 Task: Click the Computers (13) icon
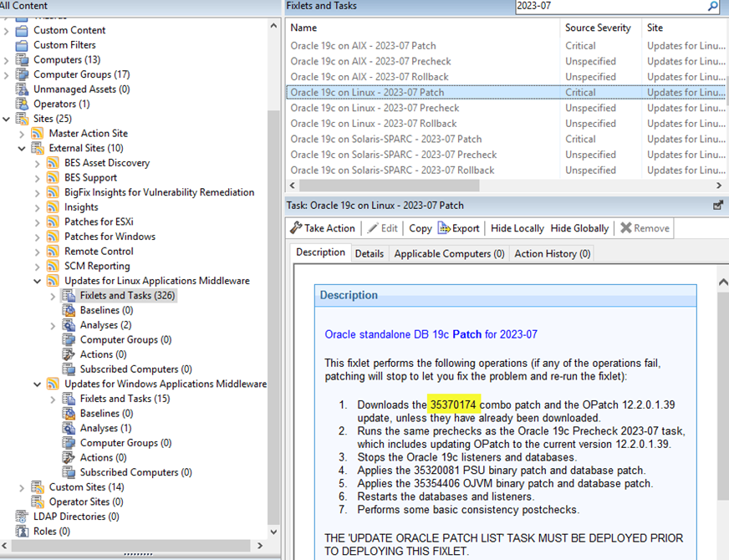pyautogui.click(x=22, y=60)
